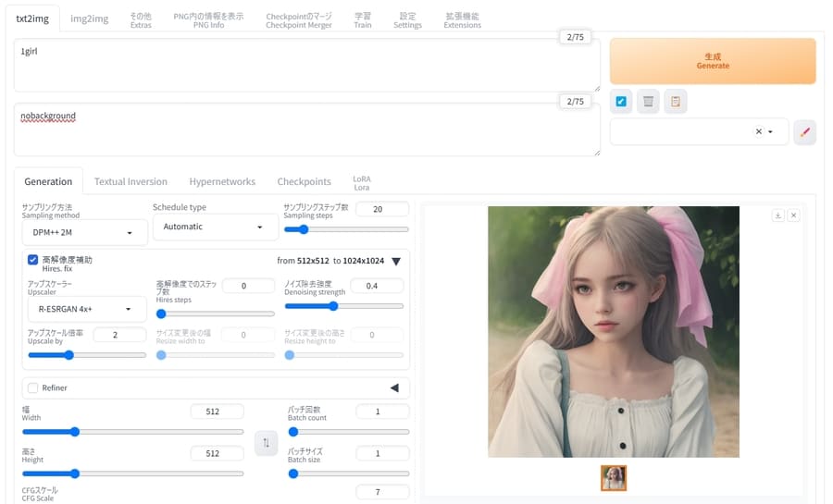
Task: Click the Hires steps number field
Action: [x=248, y=286]
